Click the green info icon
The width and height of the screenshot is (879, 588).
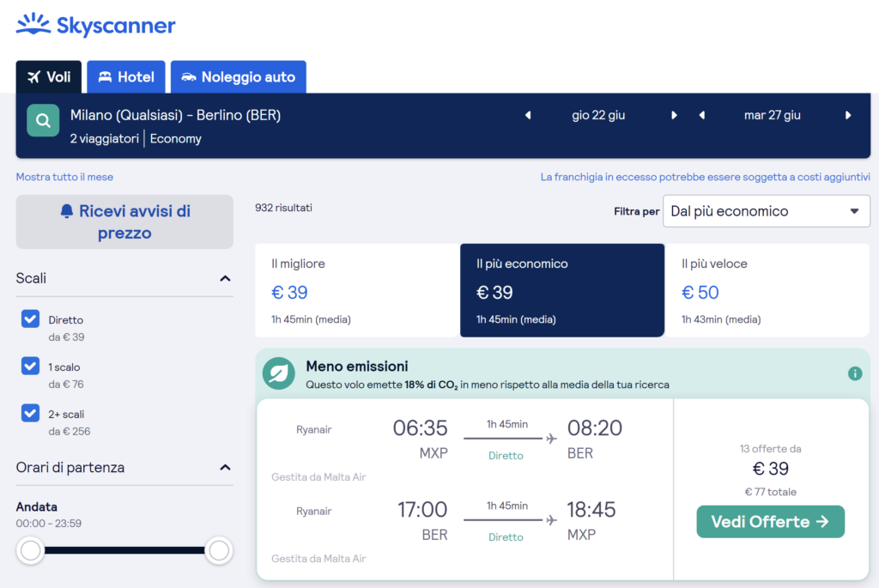854,373
